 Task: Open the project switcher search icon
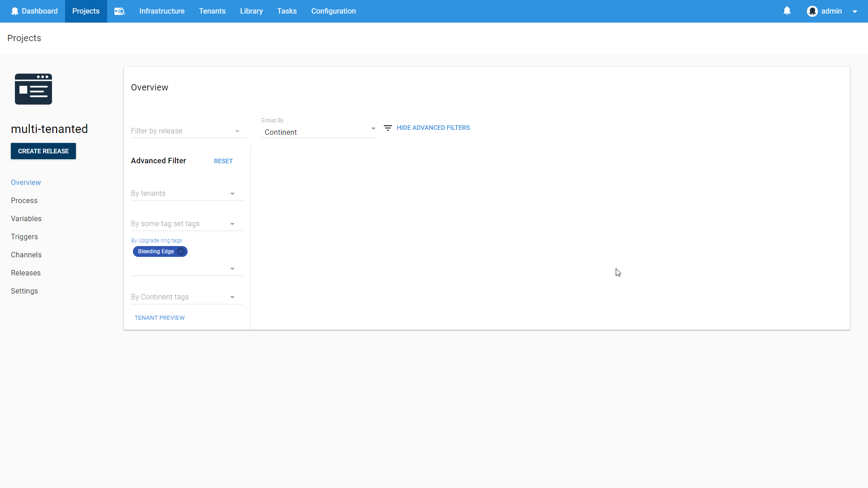tap(119, 11)
